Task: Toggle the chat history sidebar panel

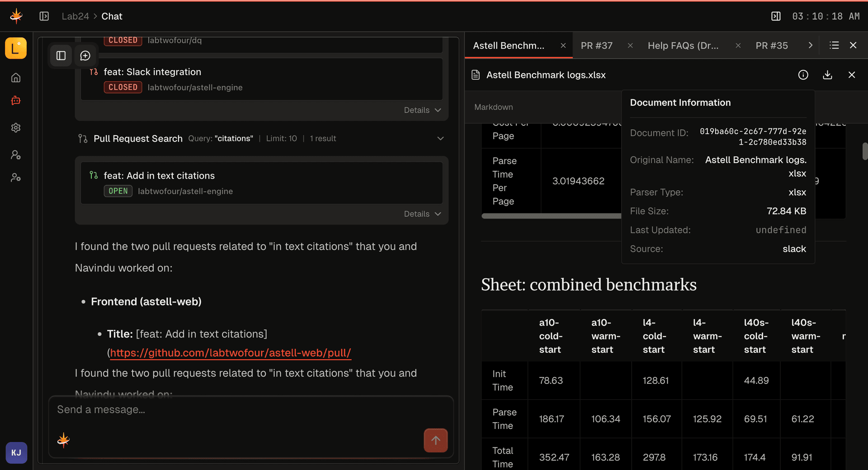Action: 61,56
